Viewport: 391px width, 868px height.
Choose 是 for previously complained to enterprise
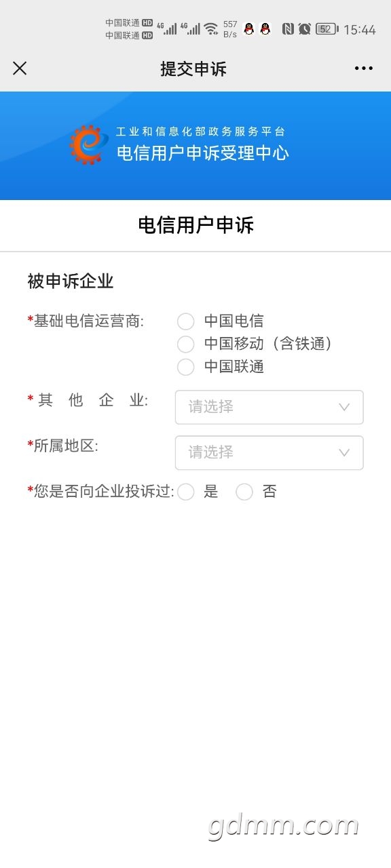click(x=185, y=492)
